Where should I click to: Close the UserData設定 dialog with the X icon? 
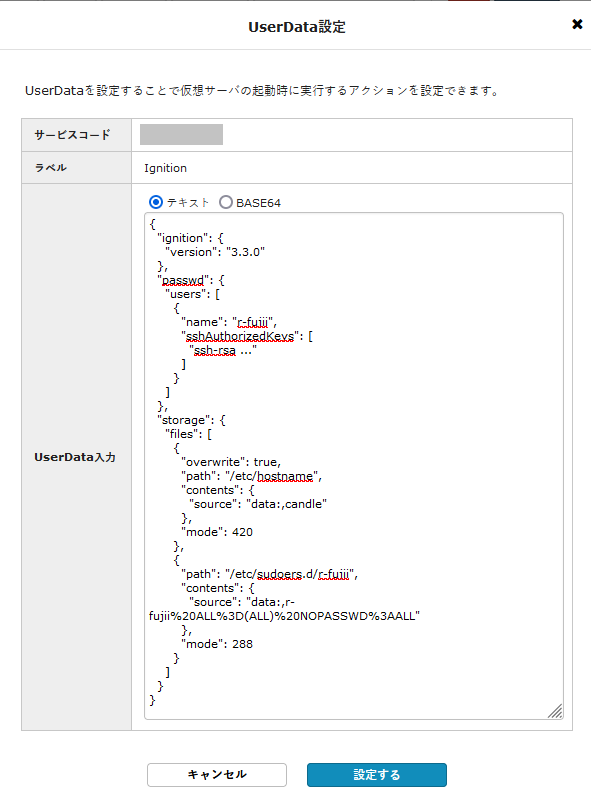pos(578,24)
